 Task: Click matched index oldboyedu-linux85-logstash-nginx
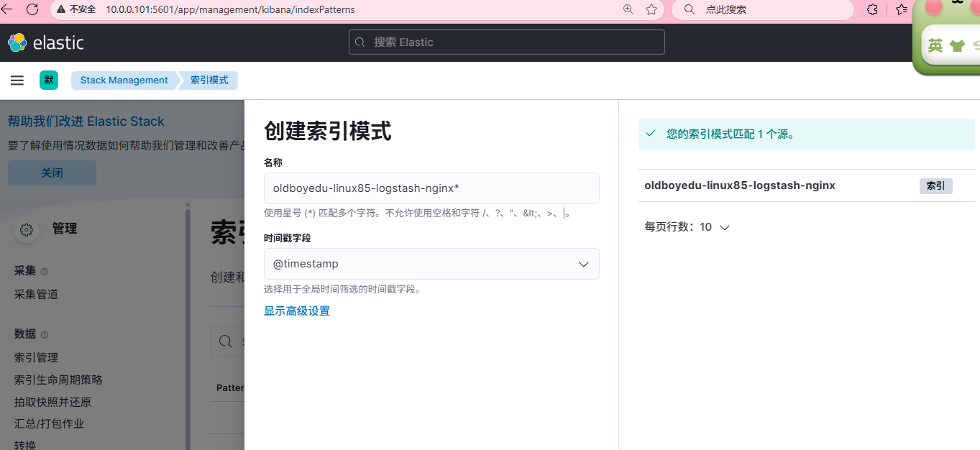pyautogui.click(x=740, y=185)
